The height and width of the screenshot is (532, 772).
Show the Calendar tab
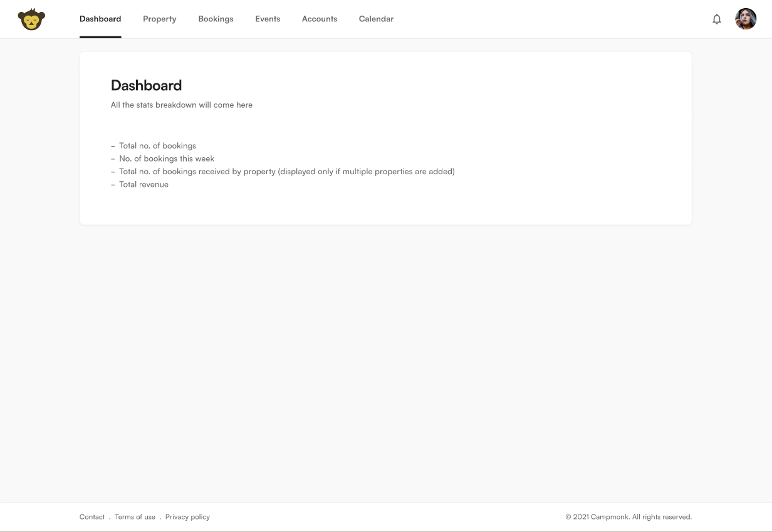376,19
